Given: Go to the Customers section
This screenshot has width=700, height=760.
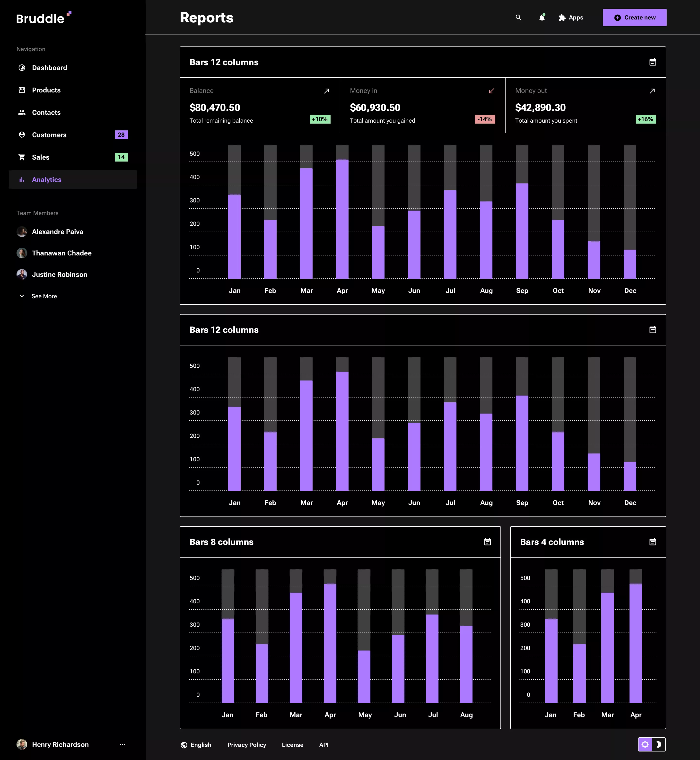Looking at the screenshot, I should pos(49,135).
